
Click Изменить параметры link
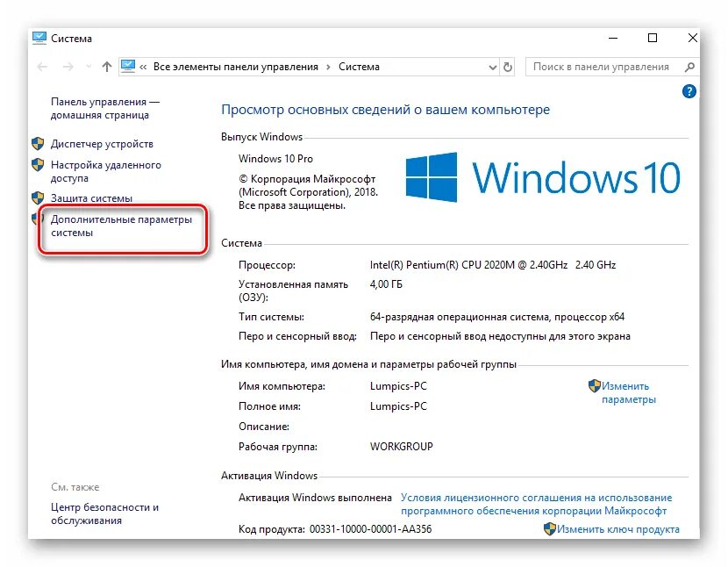(629, 392)
